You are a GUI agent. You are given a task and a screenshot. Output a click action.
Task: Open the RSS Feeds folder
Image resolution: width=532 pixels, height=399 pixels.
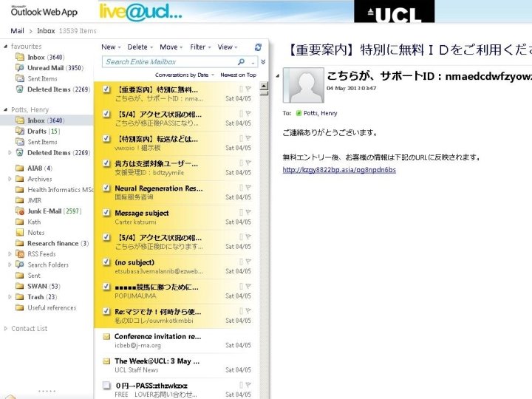41,253
